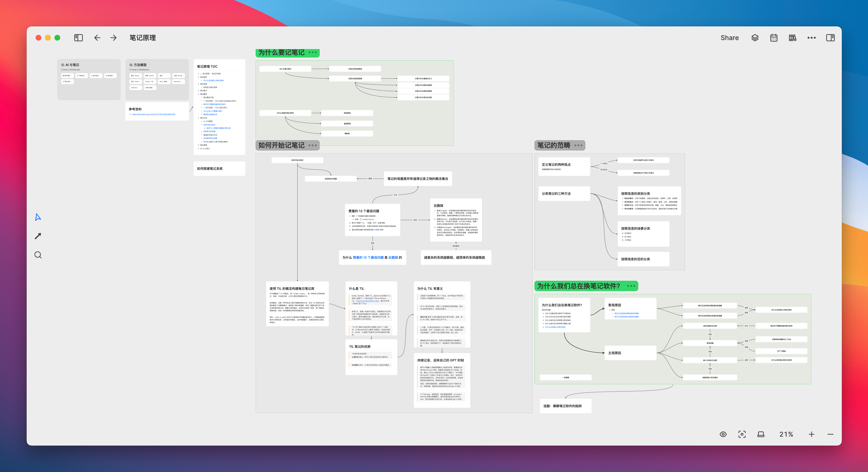Open the card library bookshelf icon

793,38
